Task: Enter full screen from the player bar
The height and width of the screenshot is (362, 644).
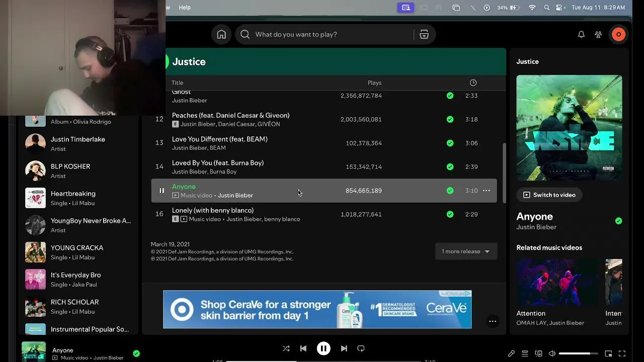Action: (622, 353)
